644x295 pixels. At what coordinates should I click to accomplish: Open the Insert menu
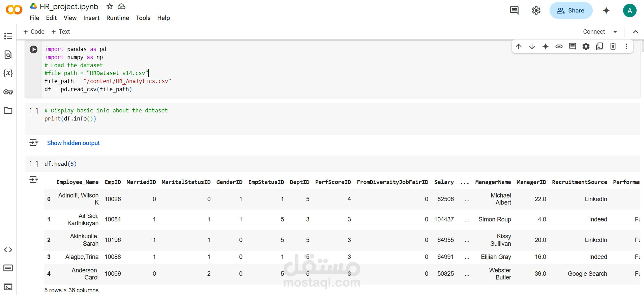pos(91,18)
